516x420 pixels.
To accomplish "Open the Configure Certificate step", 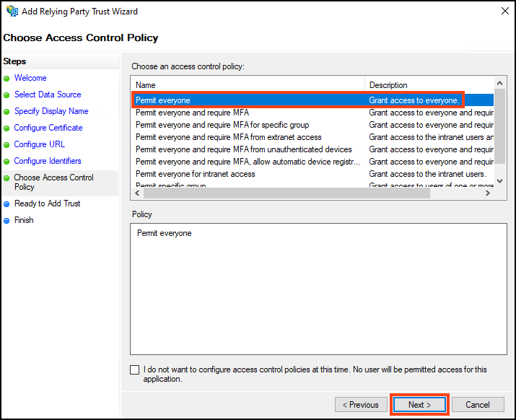I will point(48,128).
